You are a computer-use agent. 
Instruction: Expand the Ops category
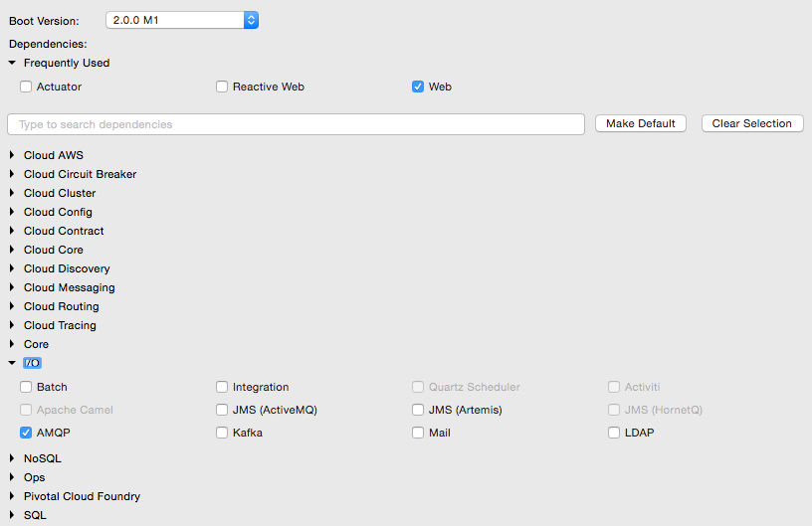[x=12, y=477]
